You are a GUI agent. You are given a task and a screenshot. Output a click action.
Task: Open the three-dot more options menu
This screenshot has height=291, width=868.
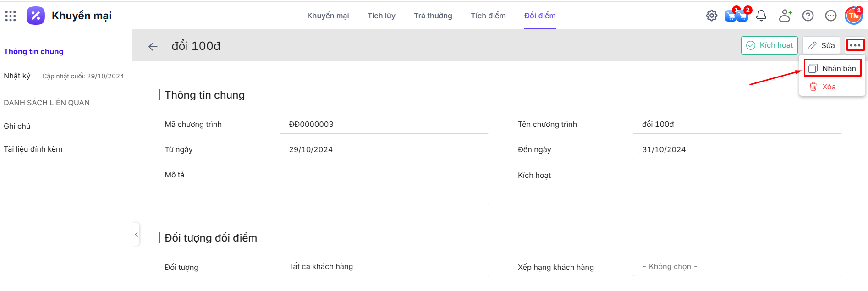pos(855,45)
